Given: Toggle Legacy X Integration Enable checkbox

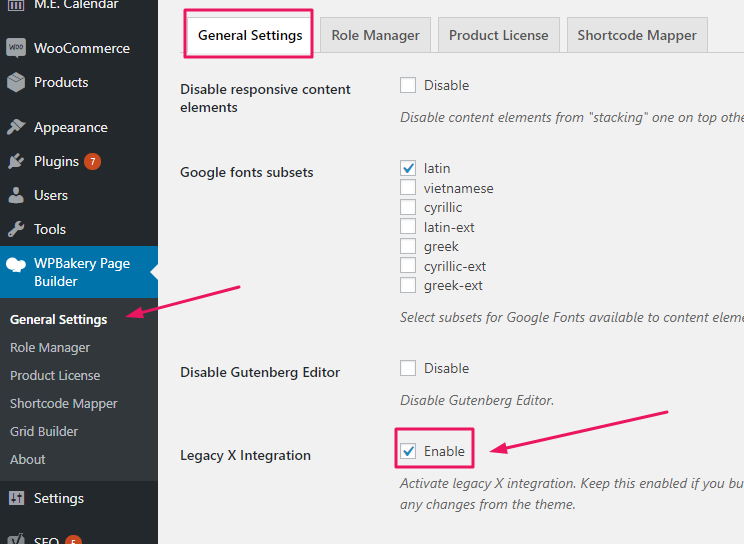Looking at the screenshot, I should click(408, 451).
